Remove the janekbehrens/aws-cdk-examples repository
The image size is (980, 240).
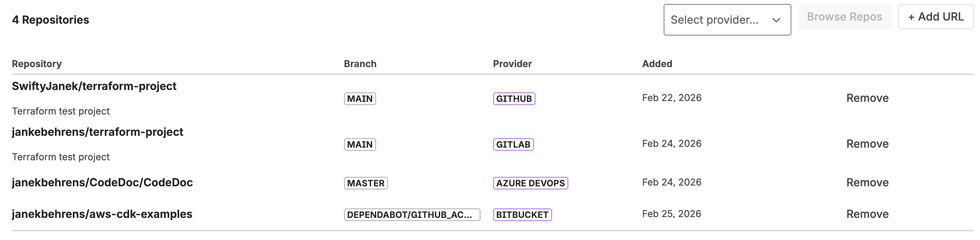point(867,214)
